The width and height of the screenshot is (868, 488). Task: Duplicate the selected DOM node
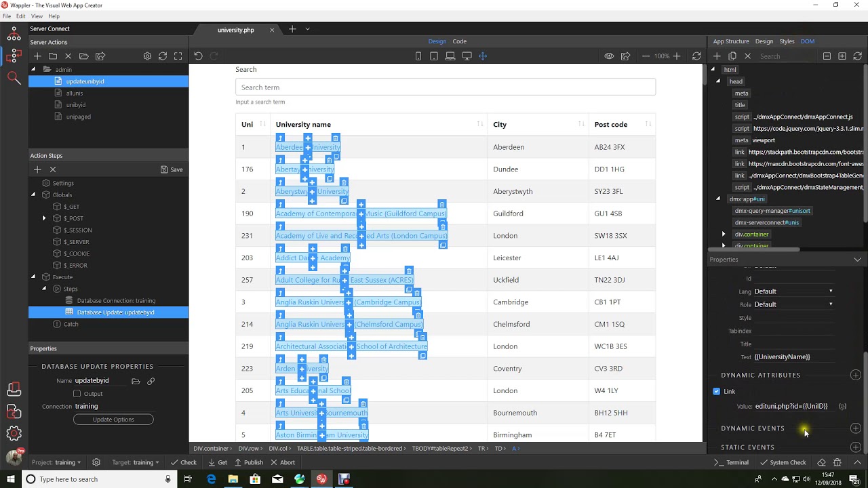point(732,56)
